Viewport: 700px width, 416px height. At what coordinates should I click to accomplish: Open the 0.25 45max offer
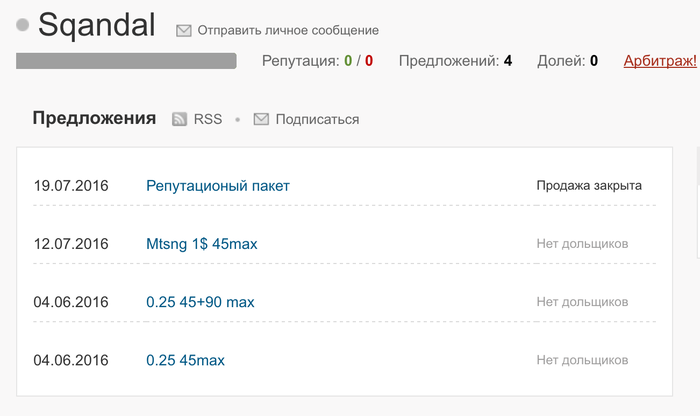click(185, 359)
